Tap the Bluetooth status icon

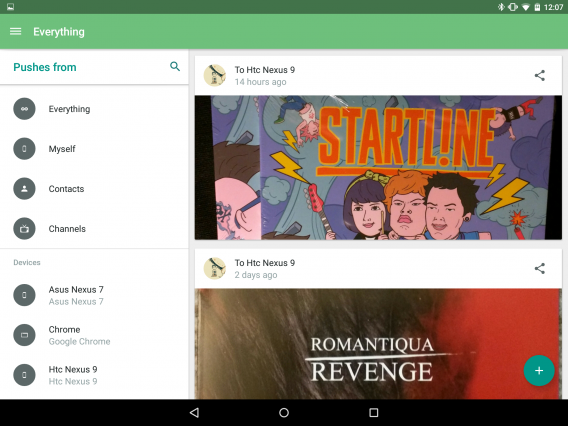pyautogui.click(x=501, y=7)
